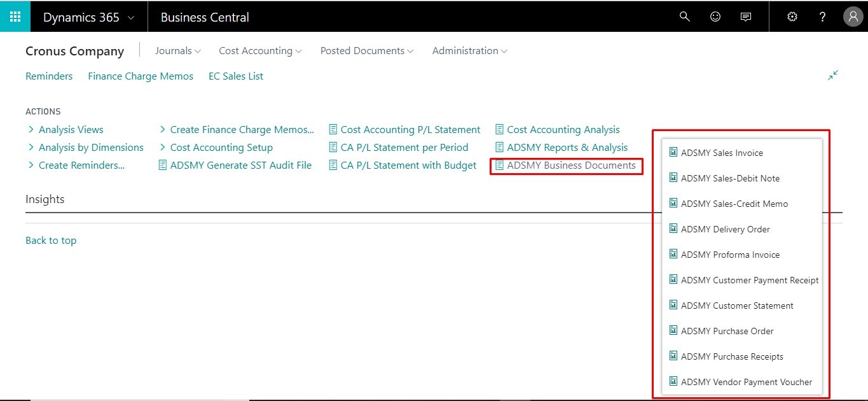Open the chat message icon

tap(746, 17)
